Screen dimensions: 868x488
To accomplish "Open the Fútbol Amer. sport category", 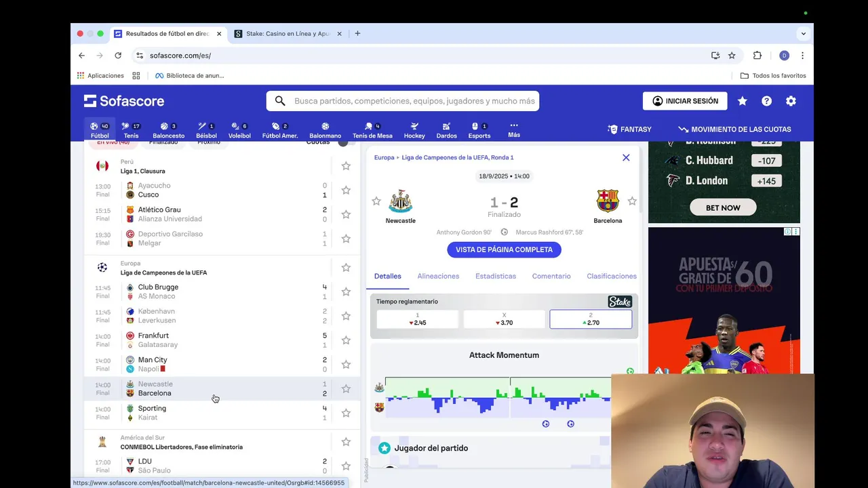I will [280, 130].
